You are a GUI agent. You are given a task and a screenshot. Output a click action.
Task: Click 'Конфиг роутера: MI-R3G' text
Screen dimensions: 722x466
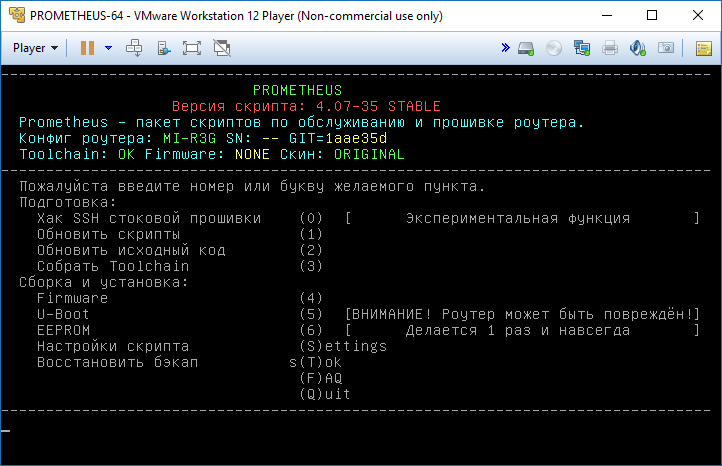pyautogui.click(x=117, y=138)
